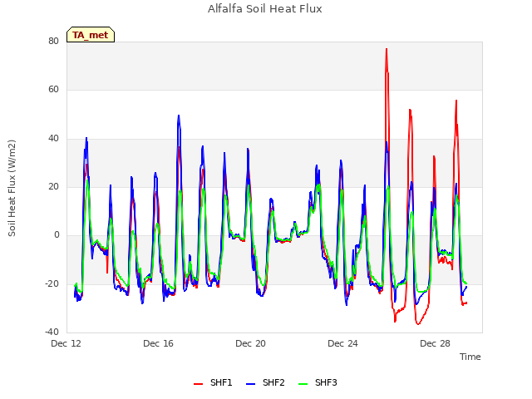Click the Time axis title
Image resolution: width=532 pixels, height=399 pixels.
pyautogui.click(x=470, y=357)
